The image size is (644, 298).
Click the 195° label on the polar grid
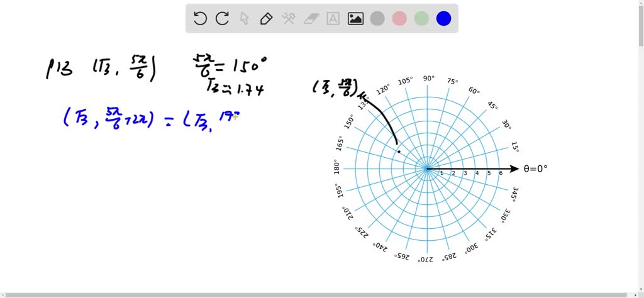pos(340,191)
